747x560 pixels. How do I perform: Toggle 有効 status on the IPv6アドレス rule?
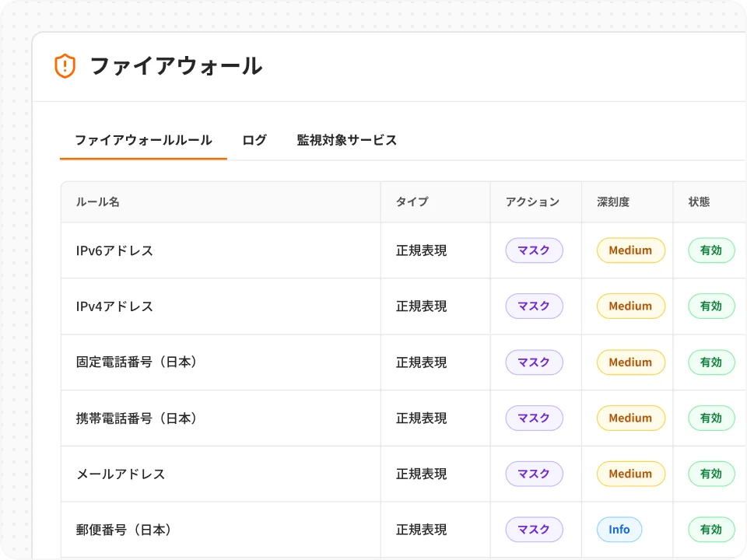click(710, 250)
